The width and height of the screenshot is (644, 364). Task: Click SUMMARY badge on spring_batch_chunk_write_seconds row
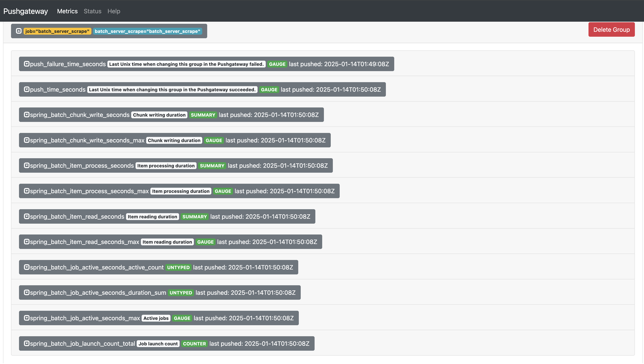tap(203, 115)
